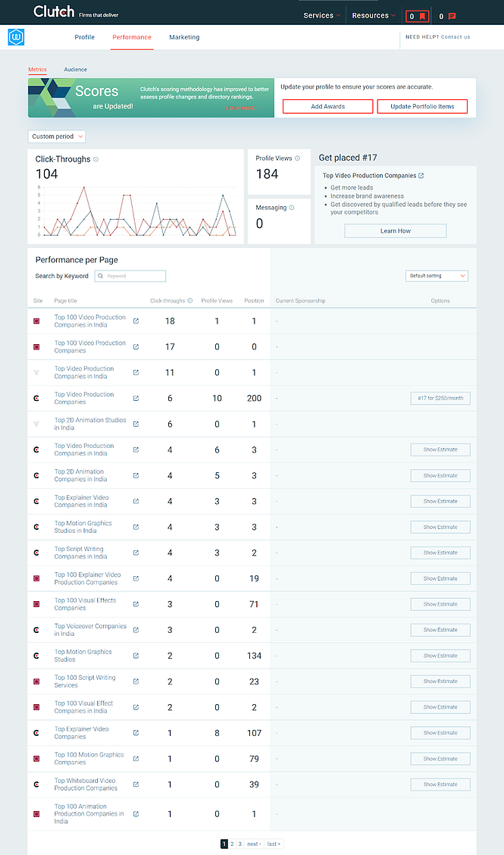Show the Click-Throughs info tooltip icon
This screenshot has height=855, width=504.
(96, 159)
